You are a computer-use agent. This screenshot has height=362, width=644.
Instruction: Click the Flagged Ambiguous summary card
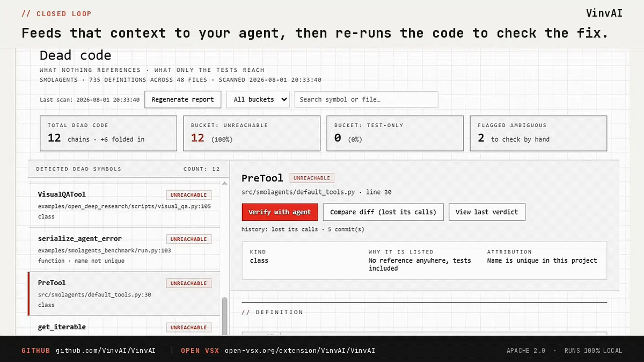pos(538,133)
